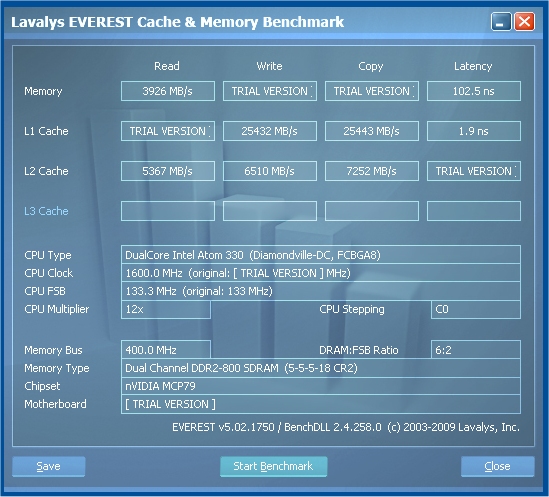
Task: Select L2 Cache Write 6510 MB/s
Action: click(270, 171)
